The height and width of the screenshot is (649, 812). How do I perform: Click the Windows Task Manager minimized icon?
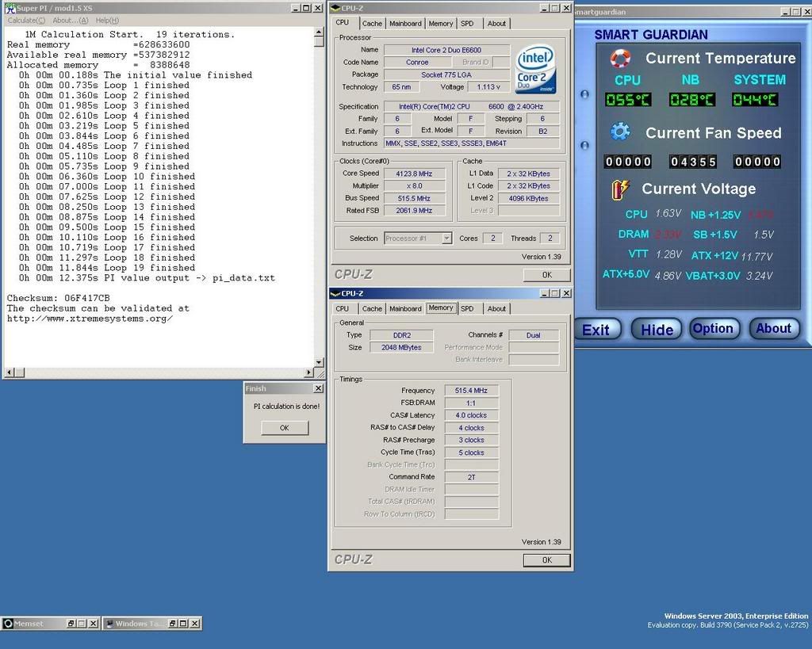[109, 624]
